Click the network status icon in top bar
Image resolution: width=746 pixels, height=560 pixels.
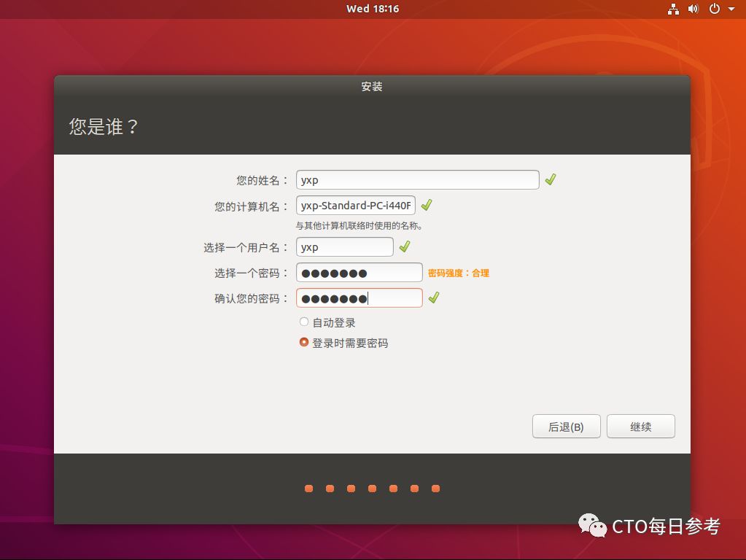[x=673, y=9]
